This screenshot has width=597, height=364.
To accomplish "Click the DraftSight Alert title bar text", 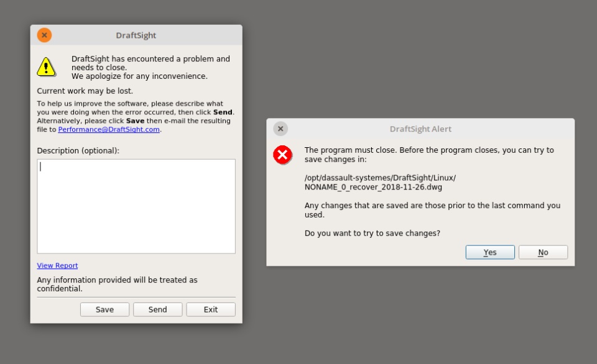I will (420, 129).
